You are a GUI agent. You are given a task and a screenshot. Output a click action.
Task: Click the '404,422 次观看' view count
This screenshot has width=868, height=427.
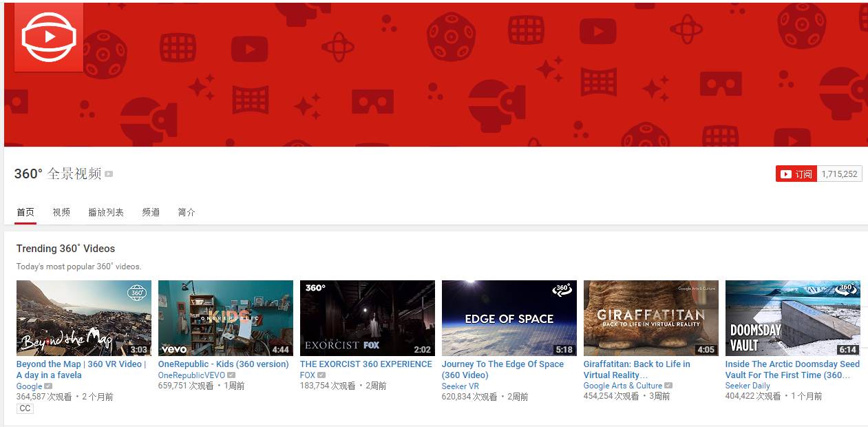click(x=753, y=396)
